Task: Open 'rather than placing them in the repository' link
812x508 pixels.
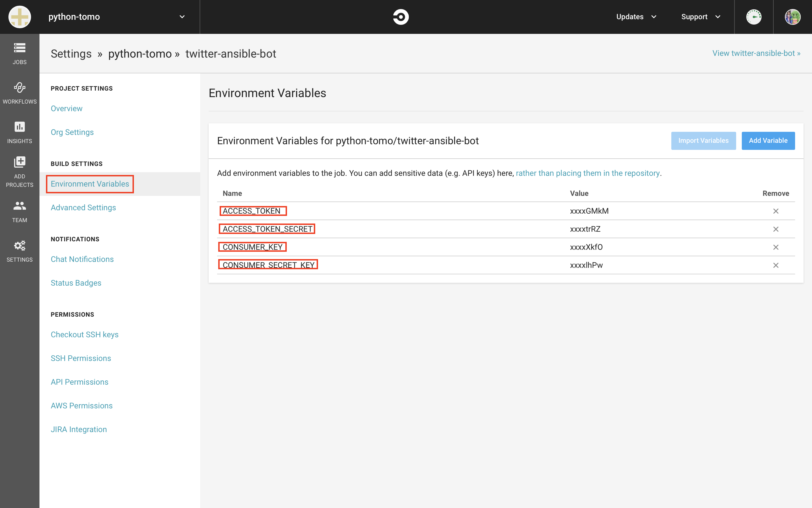Action: click(x=588, y=173)
